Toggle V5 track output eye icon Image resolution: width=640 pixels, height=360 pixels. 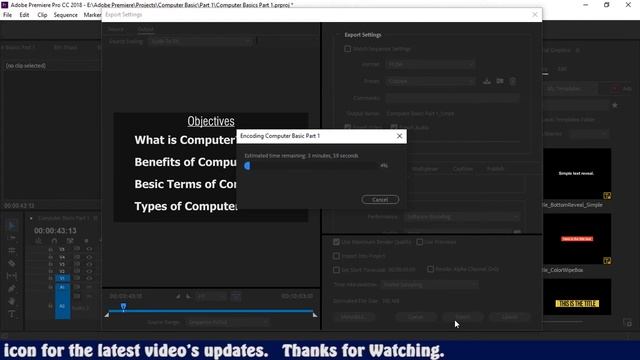(x=89, y=249)
